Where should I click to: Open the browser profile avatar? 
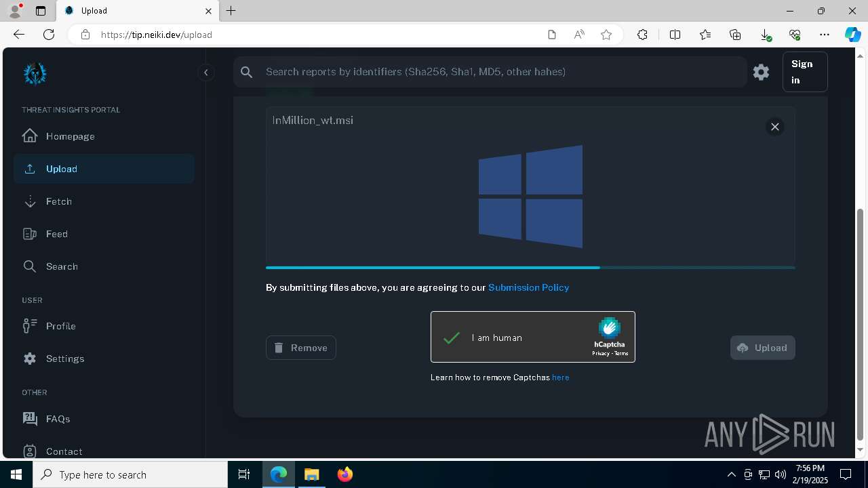(15, 11)
